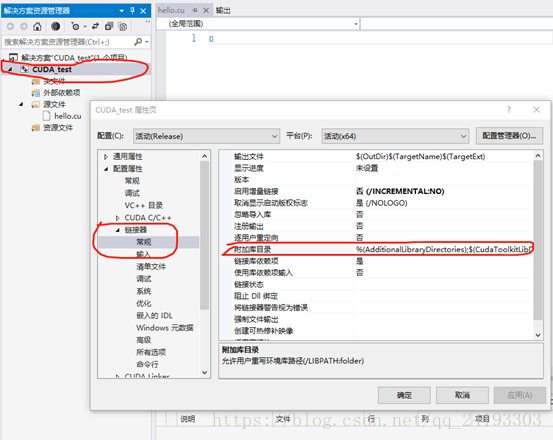This screenshot has height=440, width=553.
Task: Select 所有选项 under 链接器
Action: tap(151, 352)
